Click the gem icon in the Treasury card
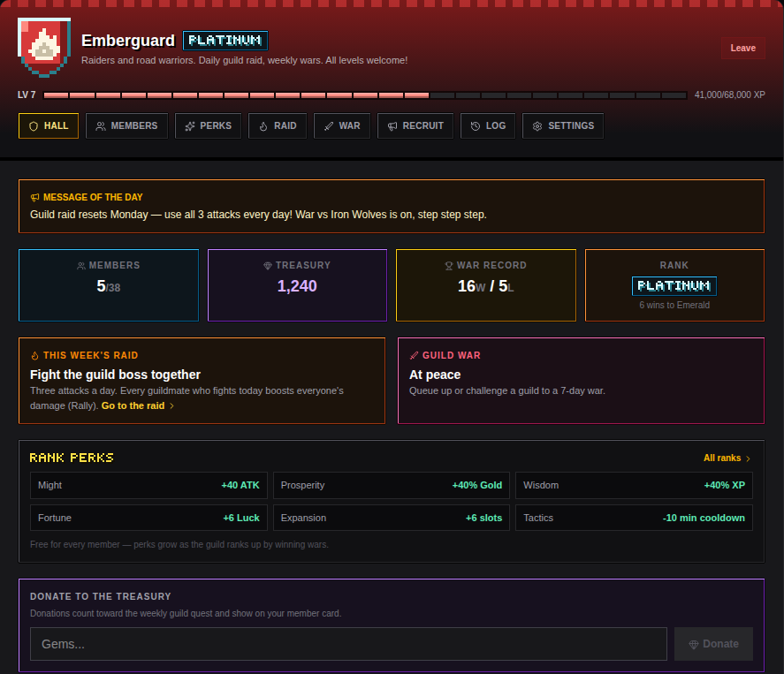Image resolution: width=784 pixels, height=674 pixels. click(268, 266)
